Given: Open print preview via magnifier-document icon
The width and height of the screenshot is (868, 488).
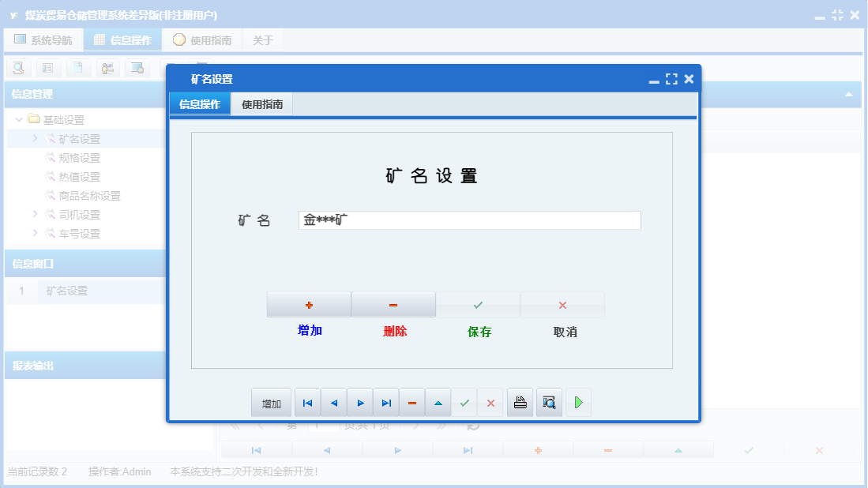Looking at the screenshot, I should (x=549, y=402).
